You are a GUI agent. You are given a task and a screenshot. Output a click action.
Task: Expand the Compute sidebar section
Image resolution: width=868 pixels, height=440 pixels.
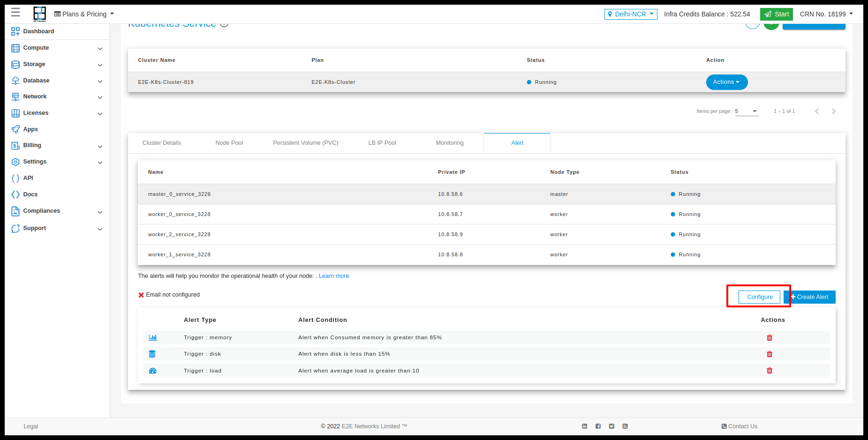click(100, 48)
